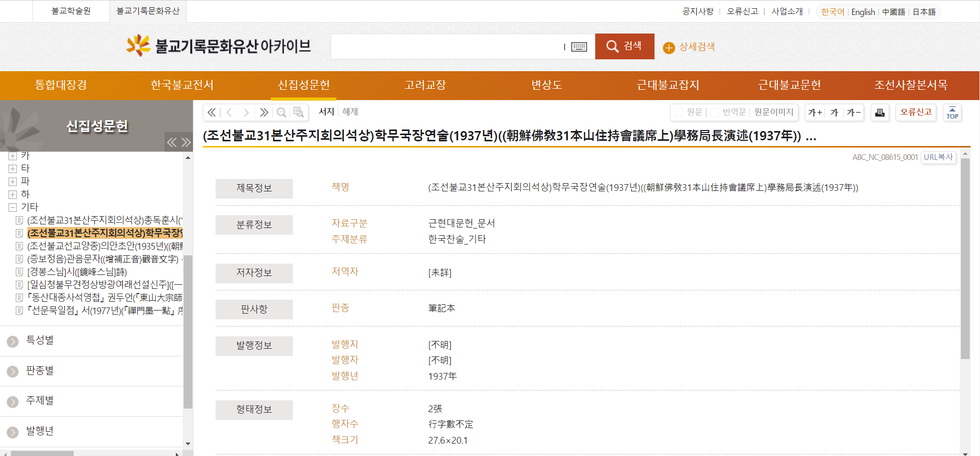
Task: Jump to last document with double-right arrows
Action: 264,112
